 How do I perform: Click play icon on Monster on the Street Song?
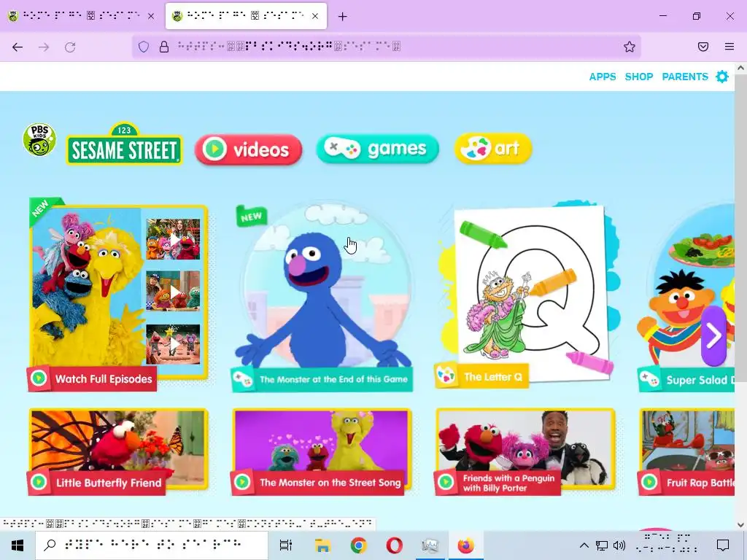pos(242,482)
